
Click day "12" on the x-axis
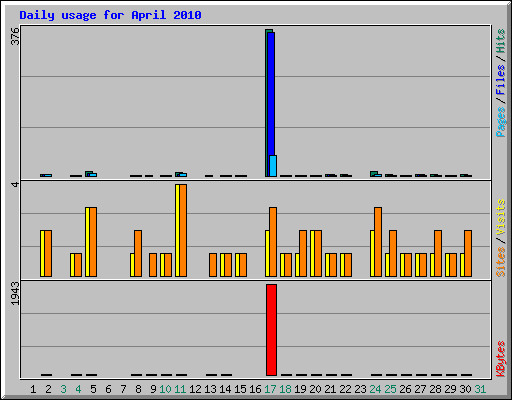tap(195, 389)
